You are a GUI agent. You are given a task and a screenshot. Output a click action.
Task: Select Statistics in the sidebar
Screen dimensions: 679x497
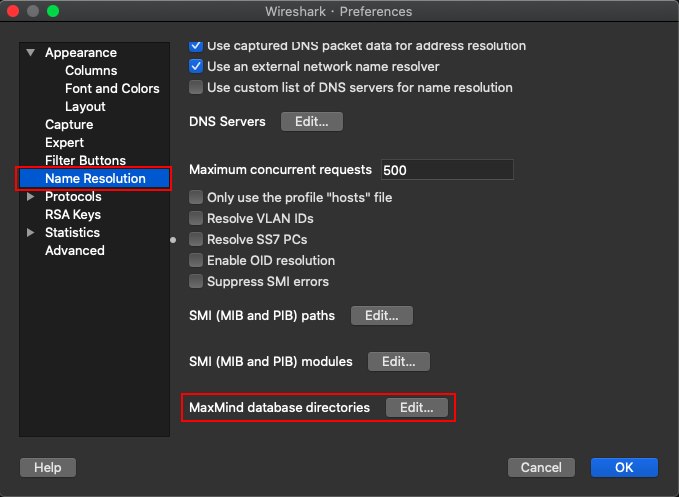coord(72,232)
